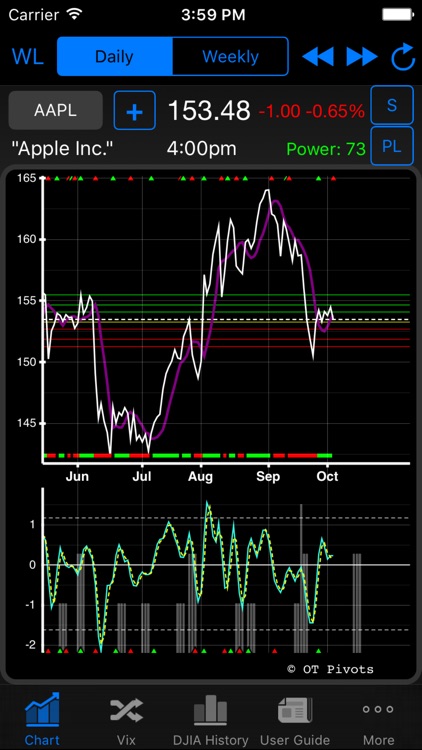Screen dimensions: 422x750
Task: Tap the rewind double-arrow icon
Action: point(318,57)
